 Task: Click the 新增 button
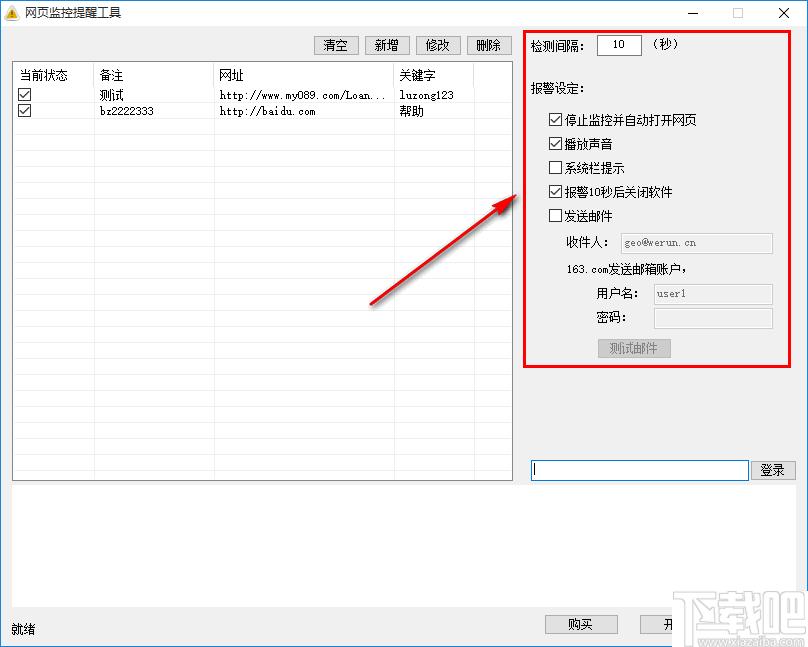pyautogui.click(x=387, y=45)
